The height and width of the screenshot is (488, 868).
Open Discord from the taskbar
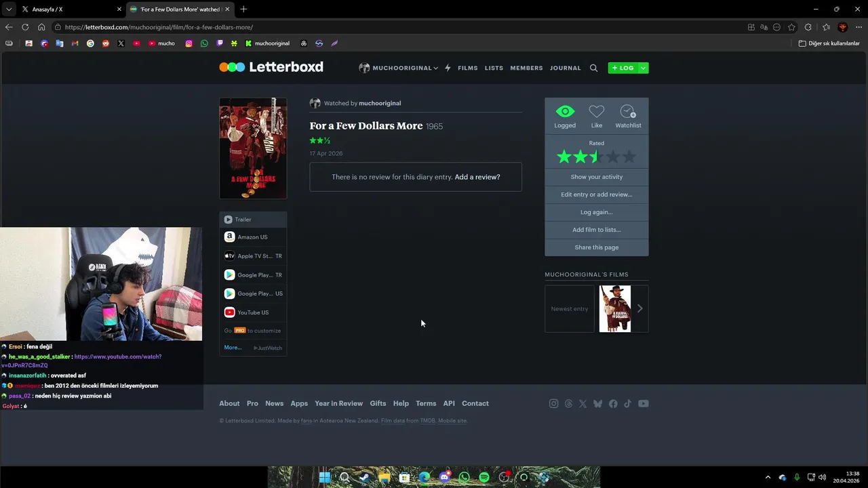tap(444, 477)
